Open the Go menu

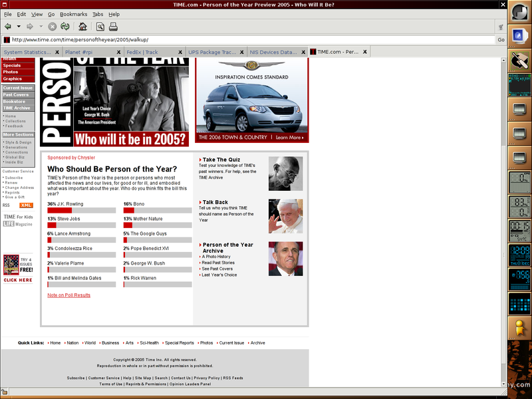[51, 14]
